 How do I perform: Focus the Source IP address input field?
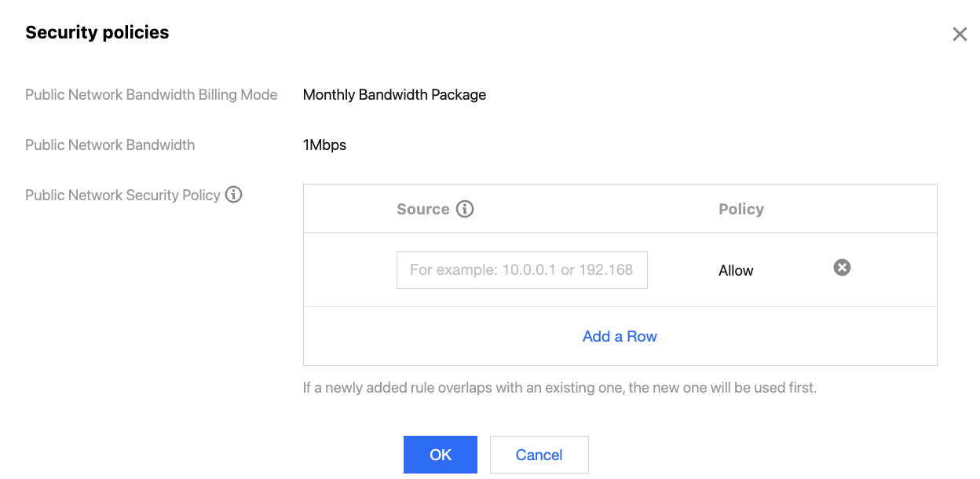[521, 270]
